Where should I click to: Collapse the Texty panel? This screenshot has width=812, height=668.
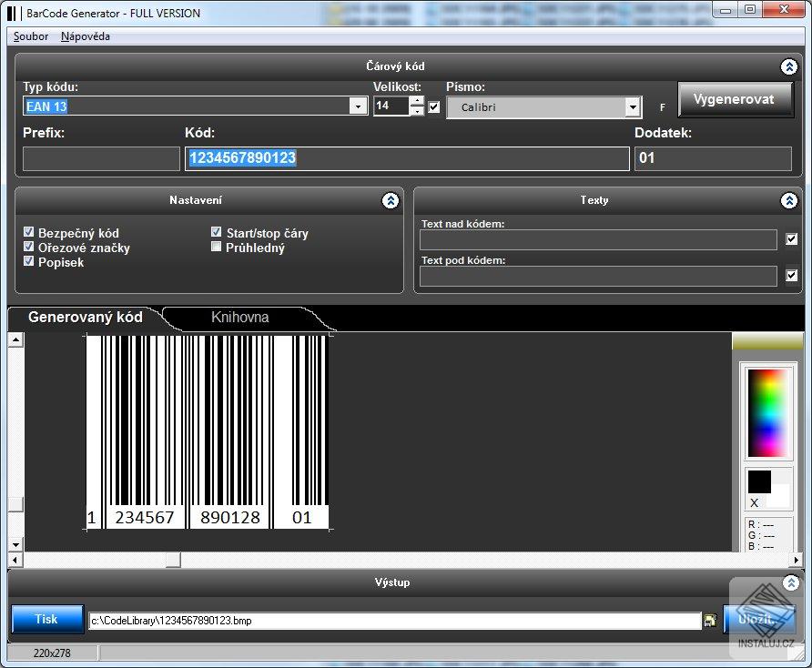point(789,201)
